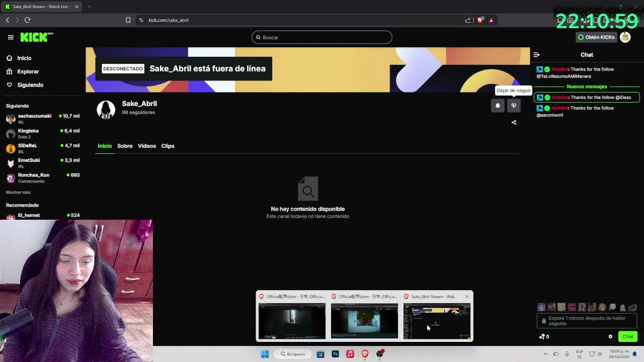Select the first Official髭男dism preview thumbnail

coord(292,321)
